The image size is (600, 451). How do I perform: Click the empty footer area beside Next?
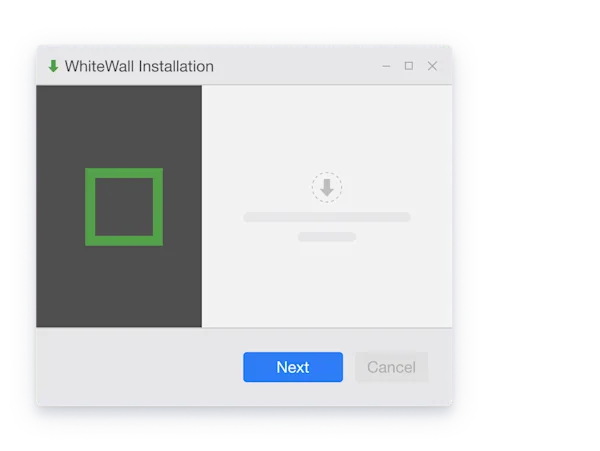click(140, 367)
